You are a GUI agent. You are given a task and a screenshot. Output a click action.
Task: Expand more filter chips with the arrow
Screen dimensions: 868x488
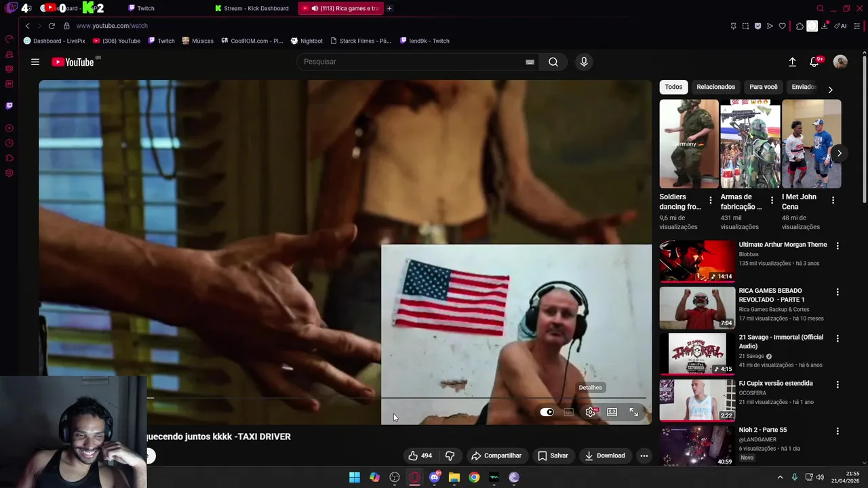830,89
